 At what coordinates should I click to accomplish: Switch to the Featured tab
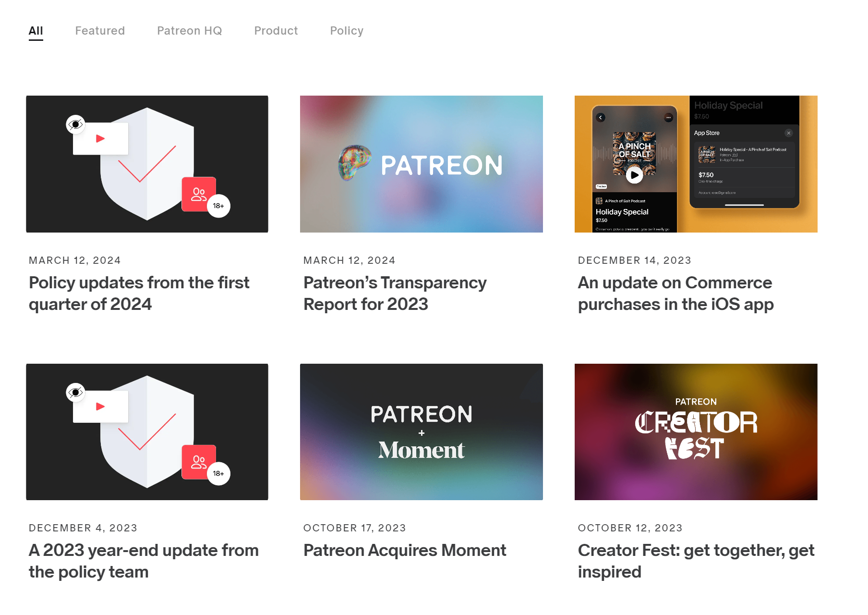100,31
